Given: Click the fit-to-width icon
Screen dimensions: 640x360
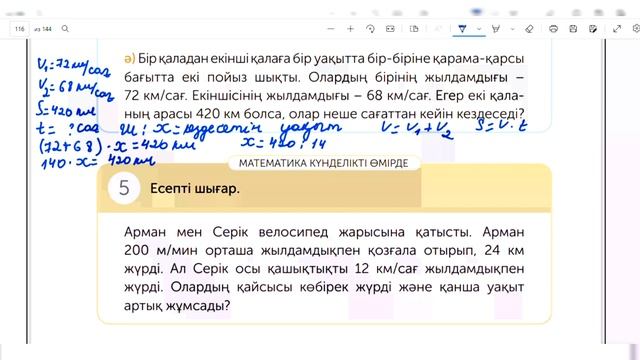Looking at the screenshot, I should tap(390, 29).
